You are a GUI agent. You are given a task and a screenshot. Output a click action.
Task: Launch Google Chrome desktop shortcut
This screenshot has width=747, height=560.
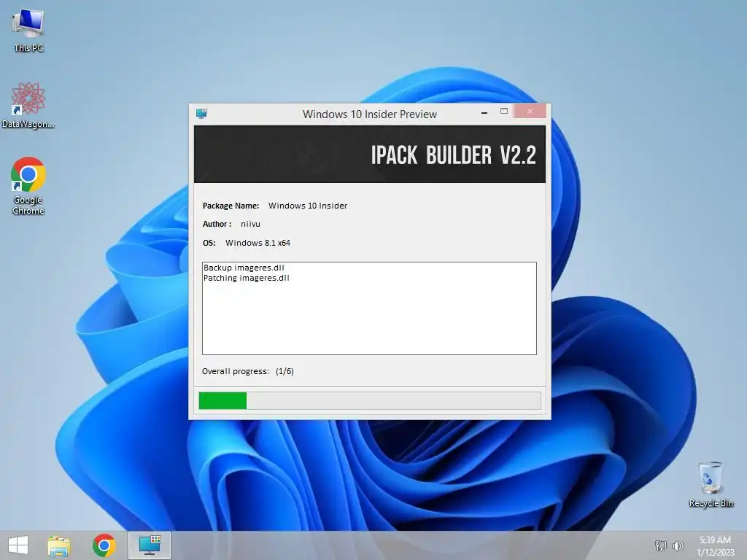28,186
